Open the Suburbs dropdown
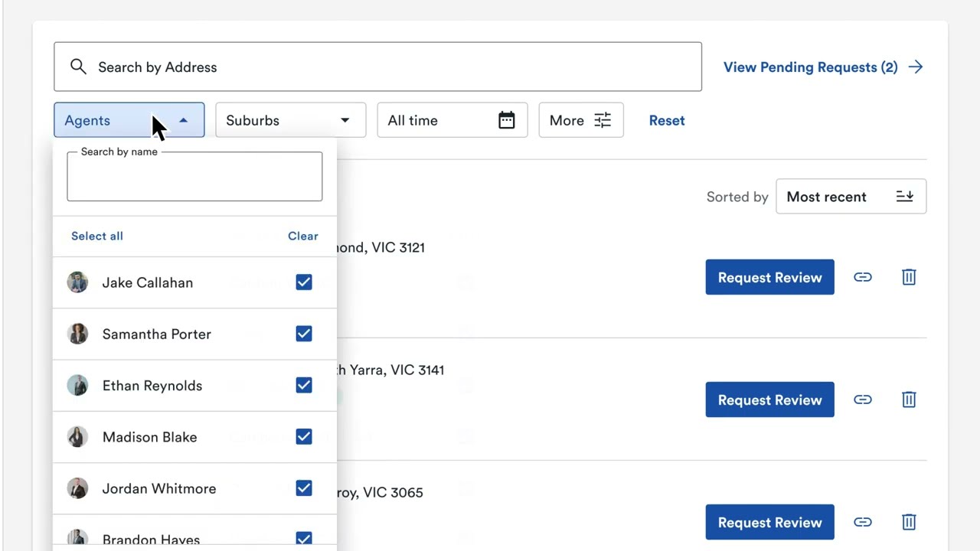The image size is (980, 551). pos(290,120)
